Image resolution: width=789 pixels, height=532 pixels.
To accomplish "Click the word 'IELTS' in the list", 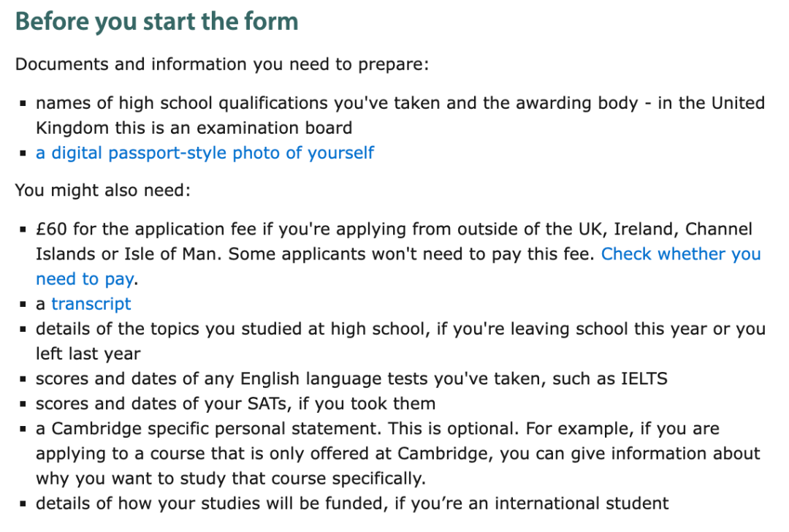I will click(x=644, y=379).
